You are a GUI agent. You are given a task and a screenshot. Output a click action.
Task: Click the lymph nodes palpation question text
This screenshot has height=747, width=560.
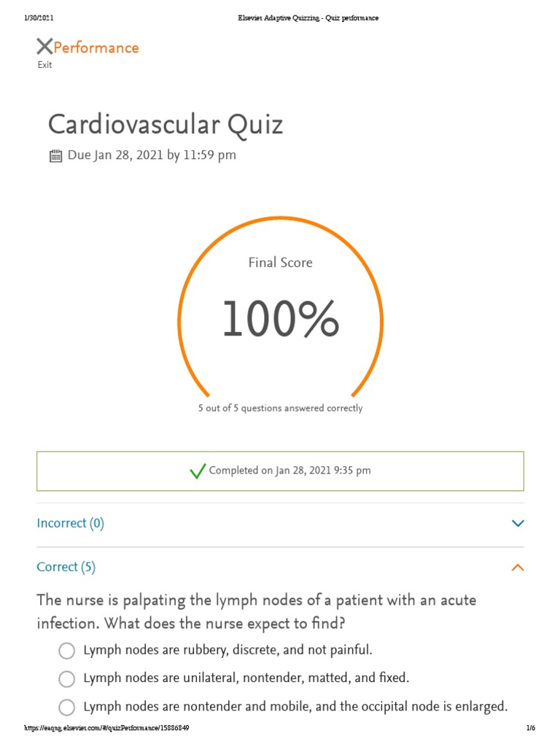[256, 612]
